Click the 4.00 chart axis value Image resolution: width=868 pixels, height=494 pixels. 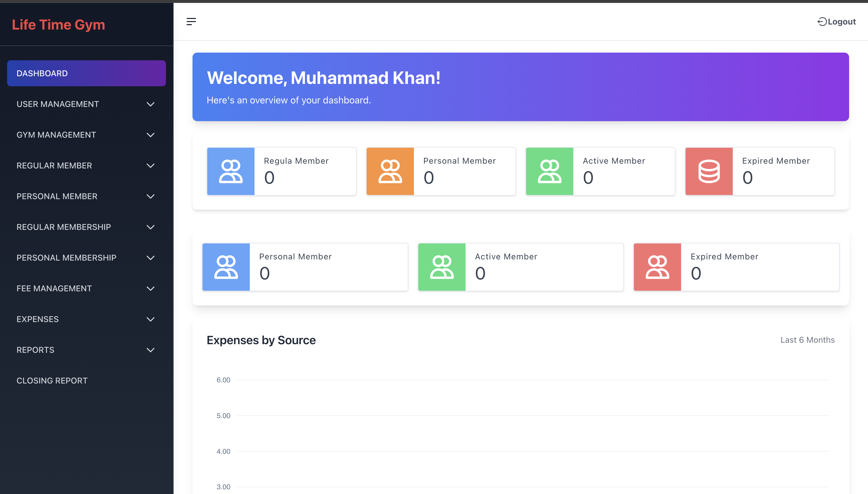223,451
